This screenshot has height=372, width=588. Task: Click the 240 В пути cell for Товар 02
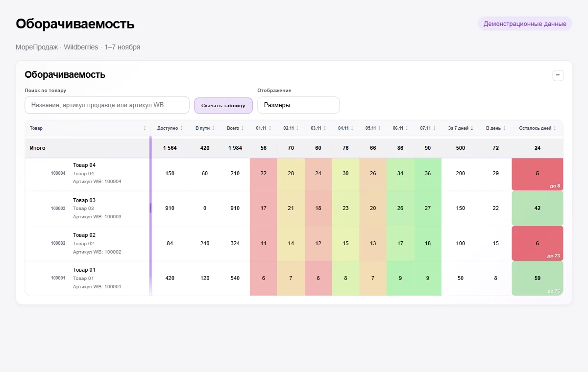pos(205,243)
